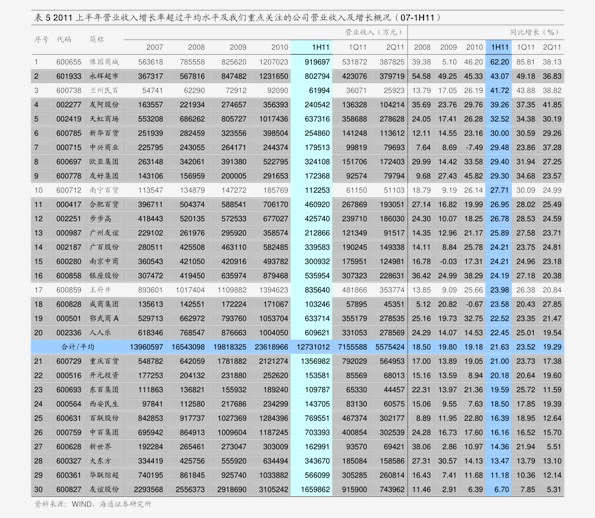Select the value 425740
This screenshot has width=595, height=518.
coord(317,219)
